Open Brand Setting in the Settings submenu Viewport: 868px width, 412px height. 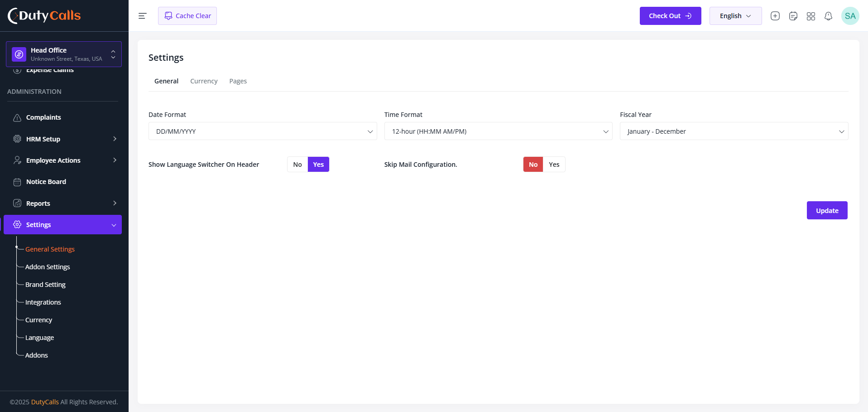click(45, 285)
